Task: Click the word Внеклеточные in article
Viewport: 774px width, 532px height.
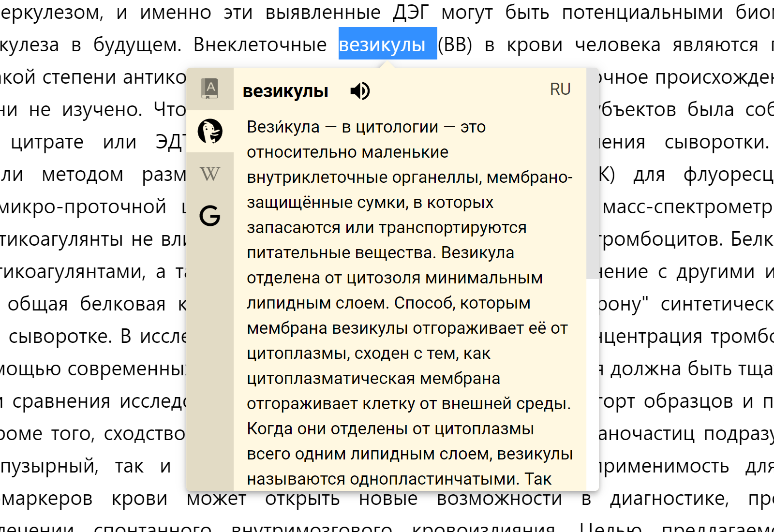Action: point(260,44)
